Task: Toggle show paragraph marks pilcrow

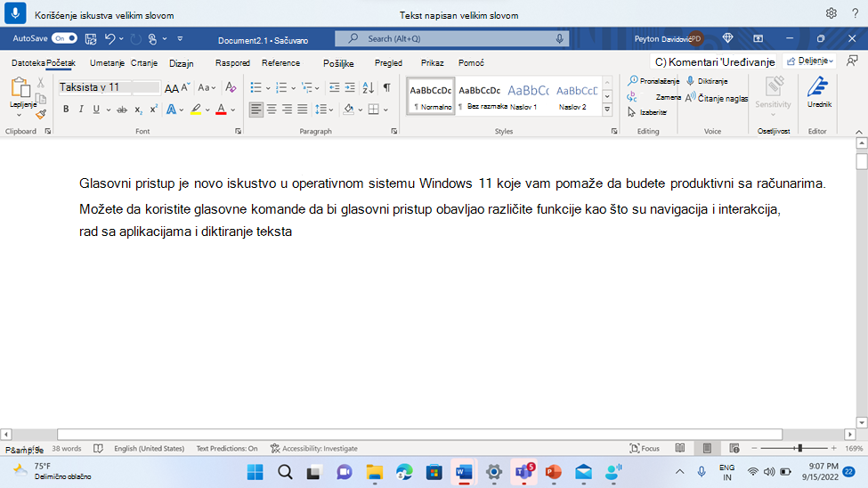Action: pos(387,87)
